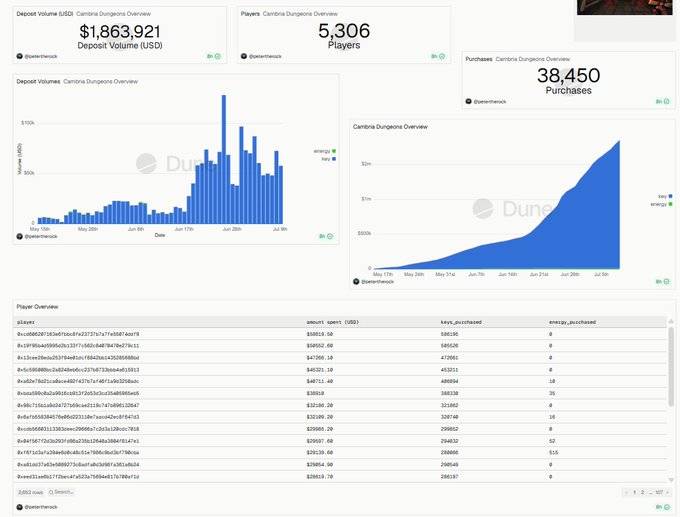The height and width of the screenshot is (517, 680).
Task: Click the avatar icon below the Player Overview table
Action: [20, 507]
